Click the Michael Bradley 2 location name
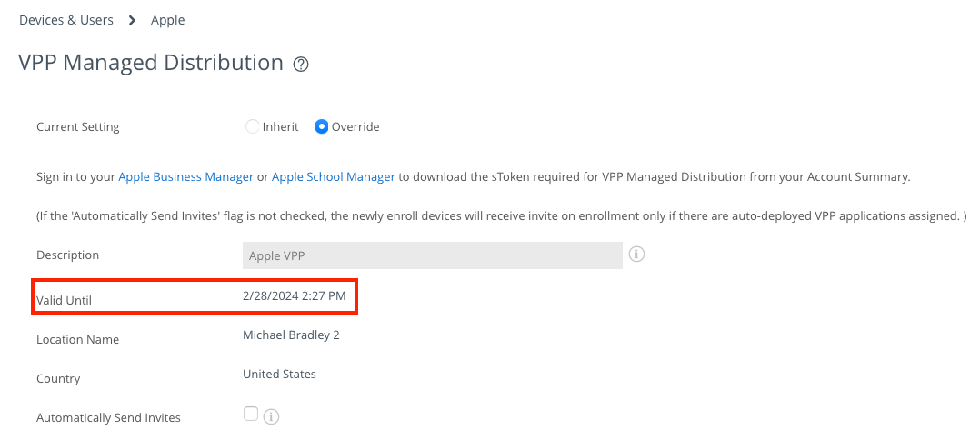 (291, 335)
